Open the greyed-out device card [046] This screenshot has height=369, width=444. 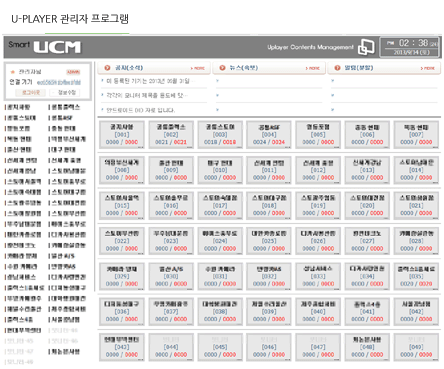(269, 347)
